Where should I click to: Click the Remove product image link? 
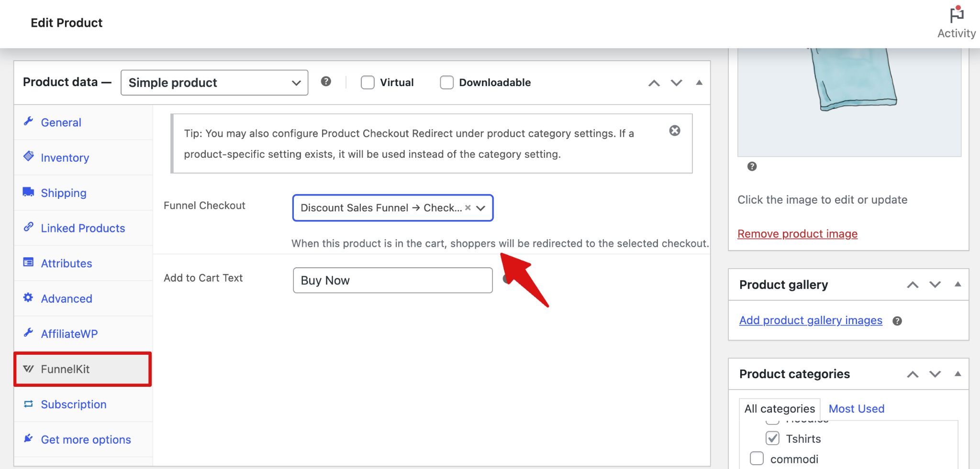[x=797, y=234]
